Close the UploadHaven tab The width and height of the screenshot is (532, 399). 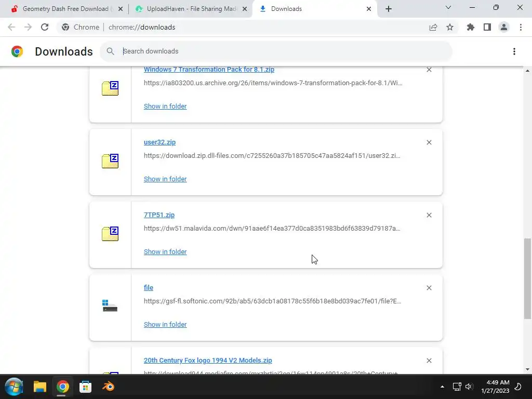click(x=244, y=9)
